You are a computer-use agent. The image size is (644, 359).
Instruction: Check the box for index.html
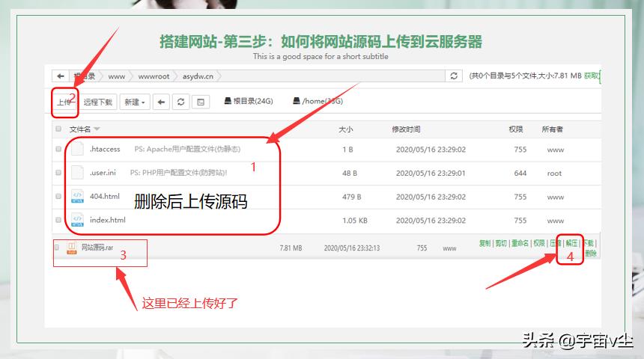(x=58, y=221)
